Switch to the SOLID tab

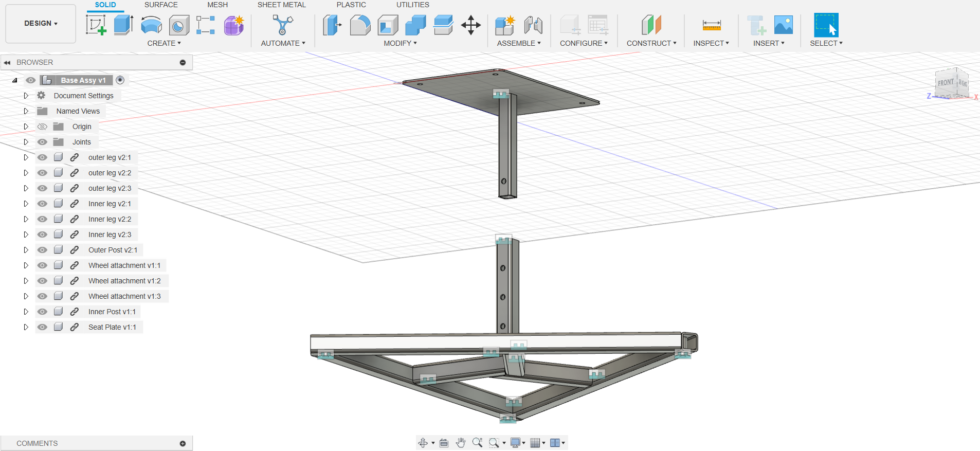click(x=105, y=5)
